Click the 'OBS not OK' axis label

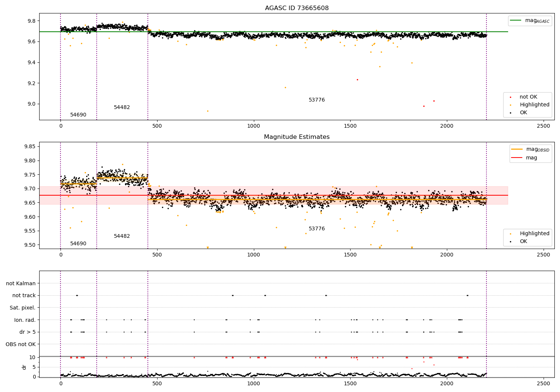21,344
